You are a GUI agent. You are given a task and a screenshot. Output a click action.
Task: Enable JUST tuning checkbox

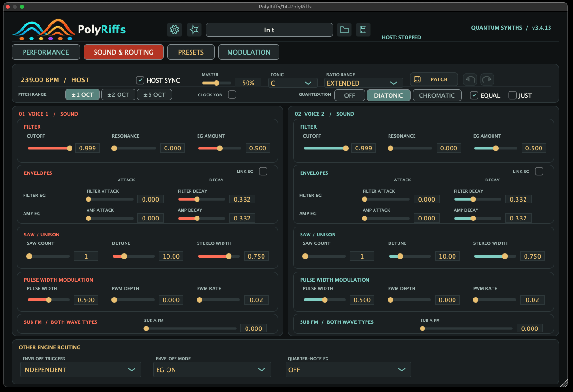coord(512,95)
